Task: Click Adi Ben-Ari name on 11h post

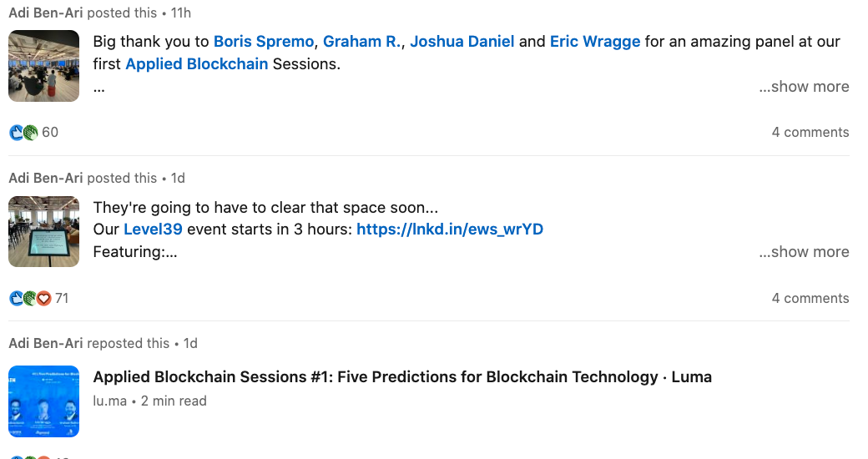Action: click(x=46, y=13)
